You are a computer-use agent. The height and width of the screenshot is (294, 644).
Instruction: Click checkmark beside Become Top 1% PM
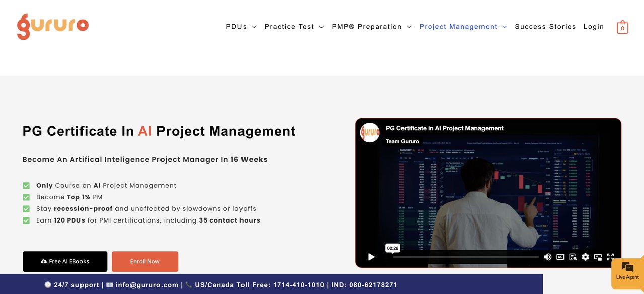click(26, 197)
